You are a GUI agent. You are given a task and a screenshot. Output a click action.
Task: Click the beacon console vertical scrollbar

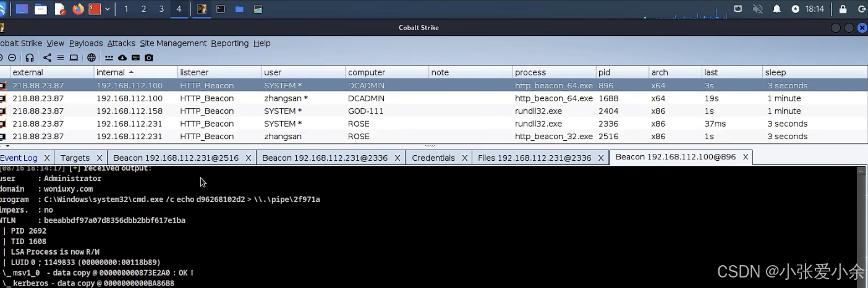tap(861, 227)
